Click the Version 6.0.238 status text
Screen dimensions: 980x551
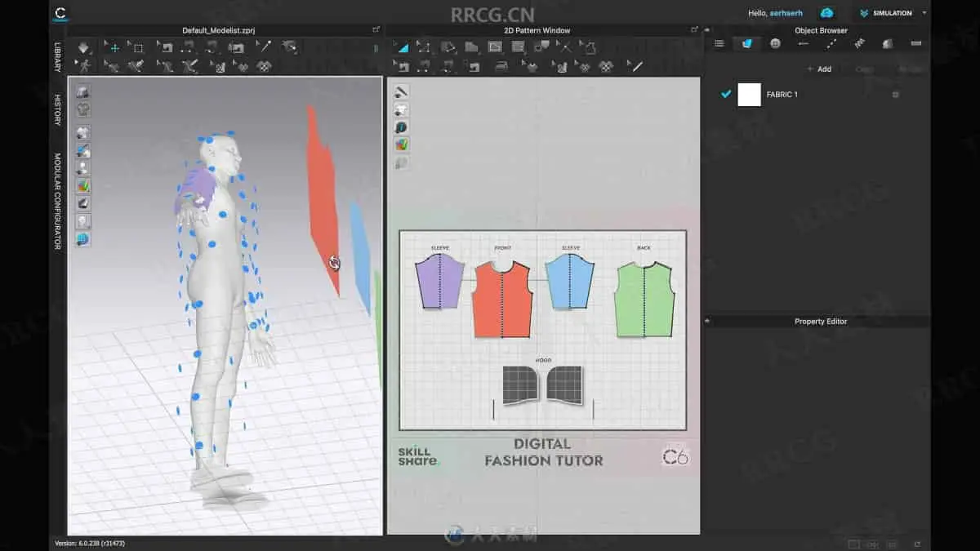point(90,543)
